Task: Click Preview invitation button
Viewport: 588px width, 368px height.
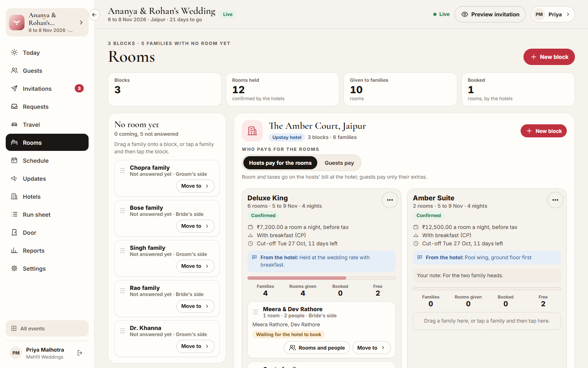Action: pos(490,14)
